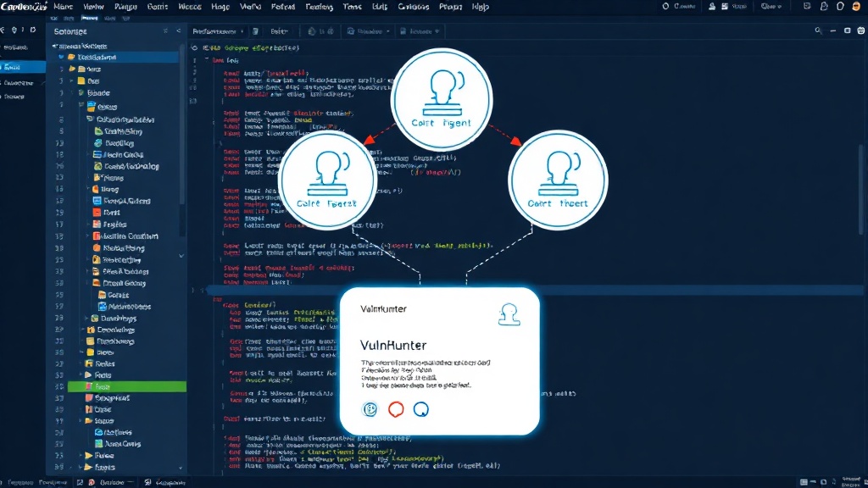The width and height of the screenshot is (868, 488).
Task: Click the VulnHunter heading in the card
Action: (393, 346)
